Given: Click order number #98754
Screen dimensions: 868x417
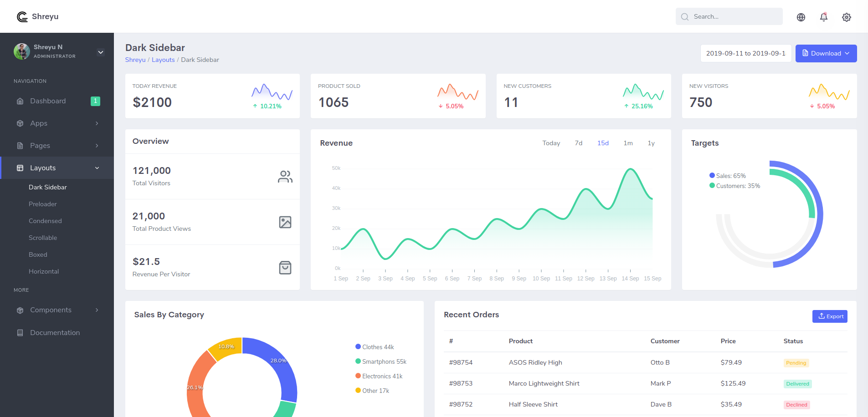Looking at the screenshot, I should [x=461, y=362].
